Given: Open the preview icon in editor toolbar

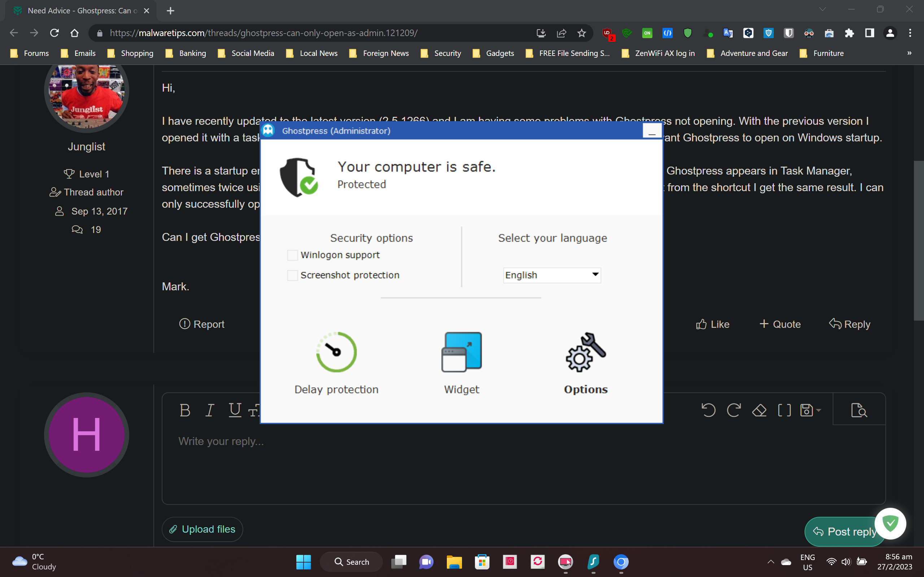Looking at the screenshot, I should pyautogui.click(x=859, y=411).
